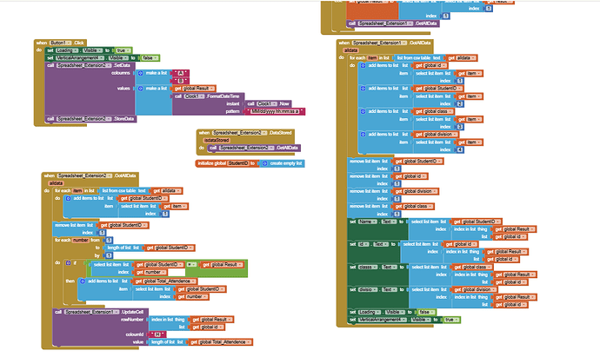
Task: Select the text block containing "A"
Action: 181,73
